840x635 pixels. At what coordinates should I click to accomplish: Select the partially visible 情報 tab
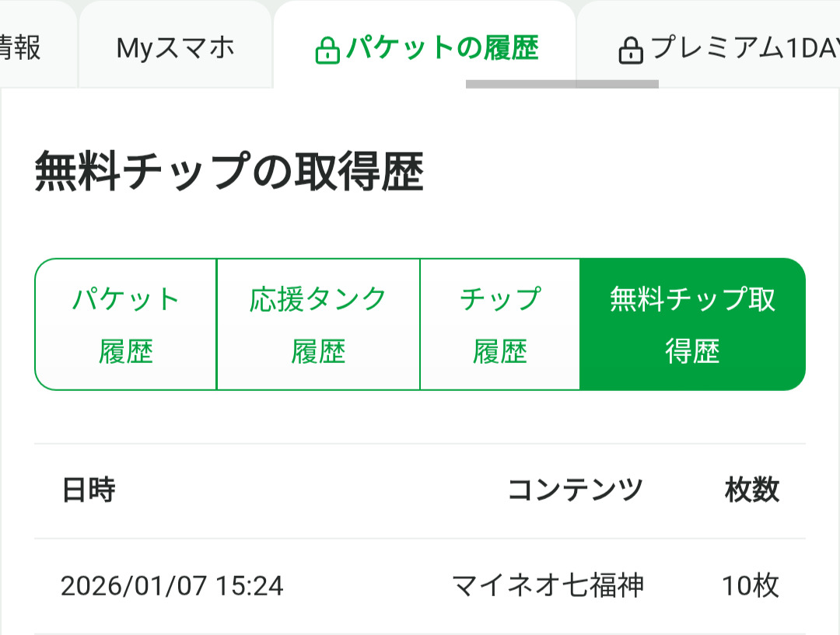20,49
